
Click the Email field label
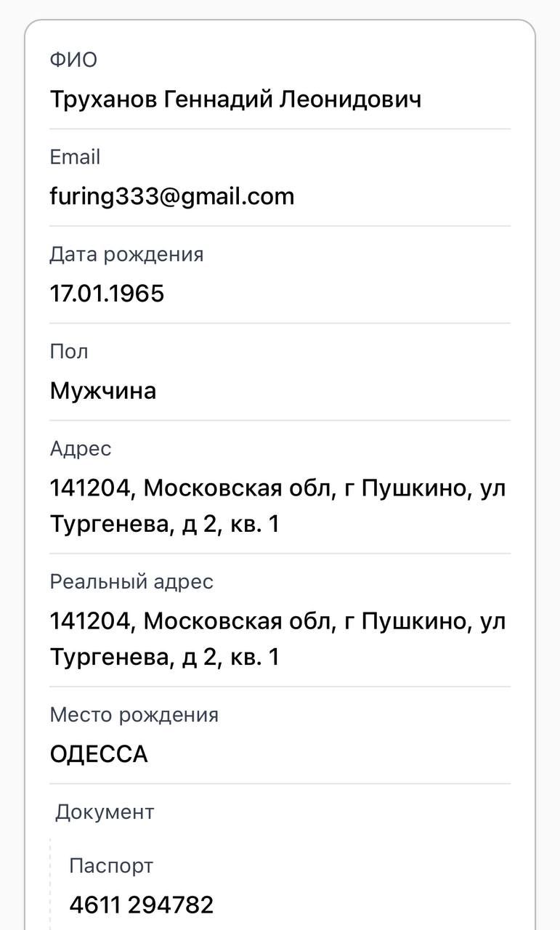click(x=75, y=157)
